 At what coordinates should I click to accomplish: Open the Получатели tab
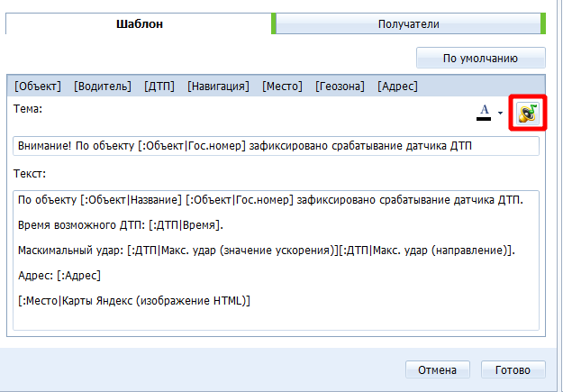coord(409,24)
